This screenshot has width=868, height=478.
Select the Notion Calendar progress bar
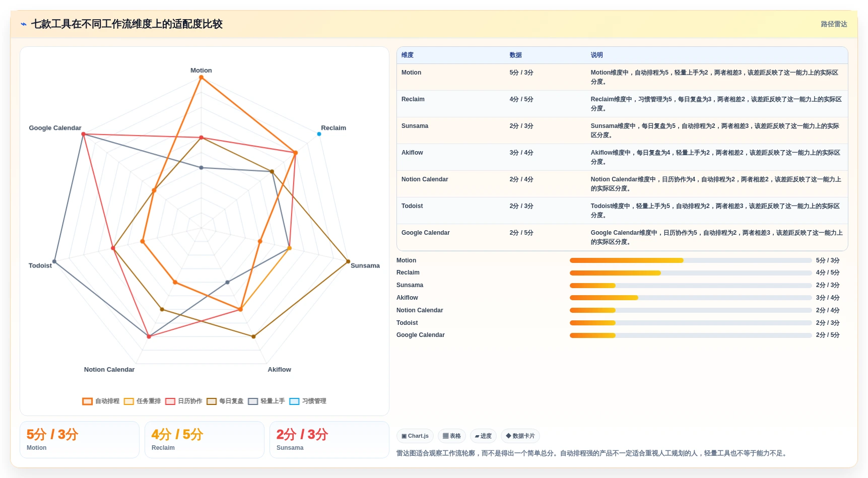691,310
